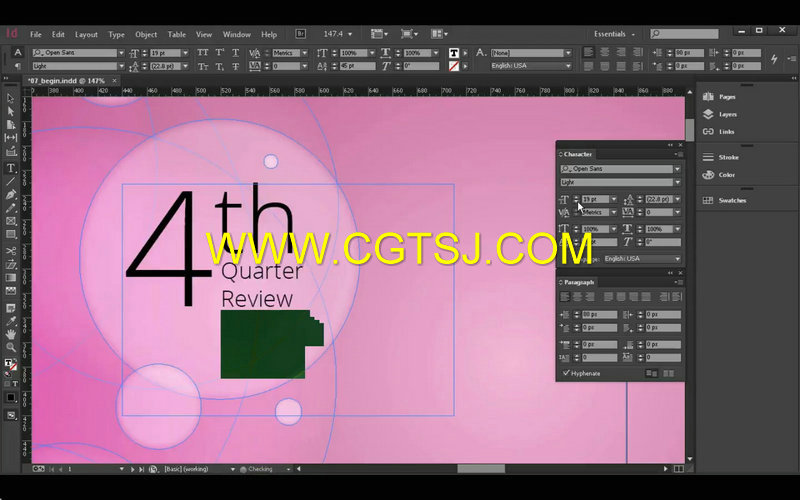Open the Layout menu
This screenshot has width=800, height=500.
pos(86,34)
